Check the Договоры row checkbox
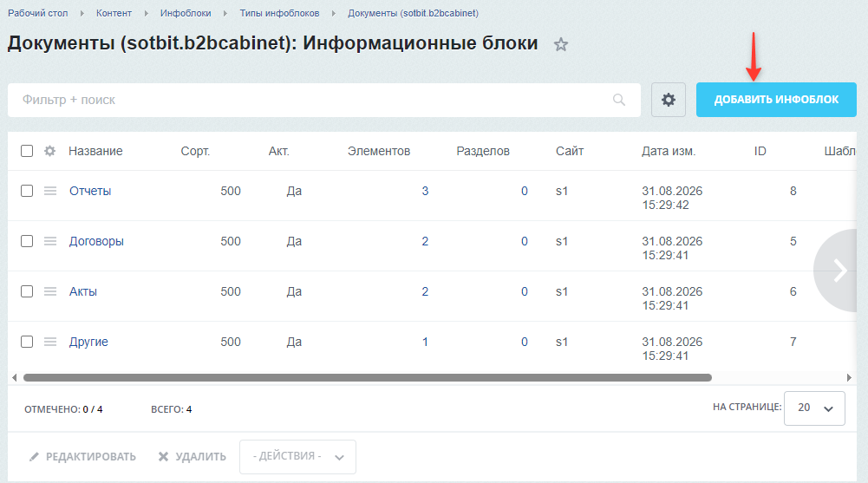The height and width of the screenshot is (483, 868). (x=27, y=241)
